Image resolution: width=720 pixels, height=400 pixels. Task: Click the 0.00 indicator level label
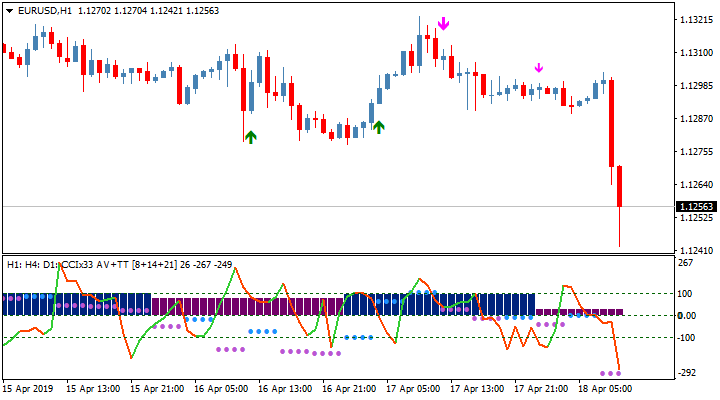coord(689,316)
